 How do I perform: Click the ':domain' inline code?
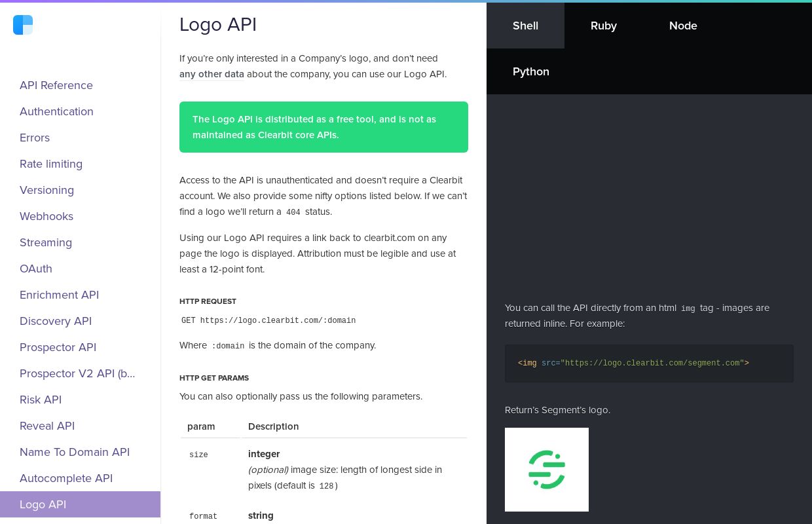(x=228, y=346)
